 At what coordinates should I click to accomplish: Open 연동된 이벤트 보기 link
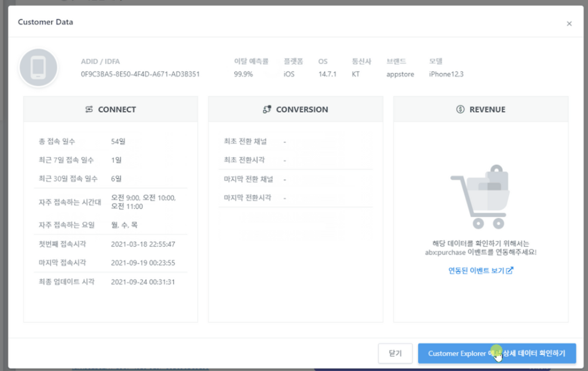tap(478, 270)
